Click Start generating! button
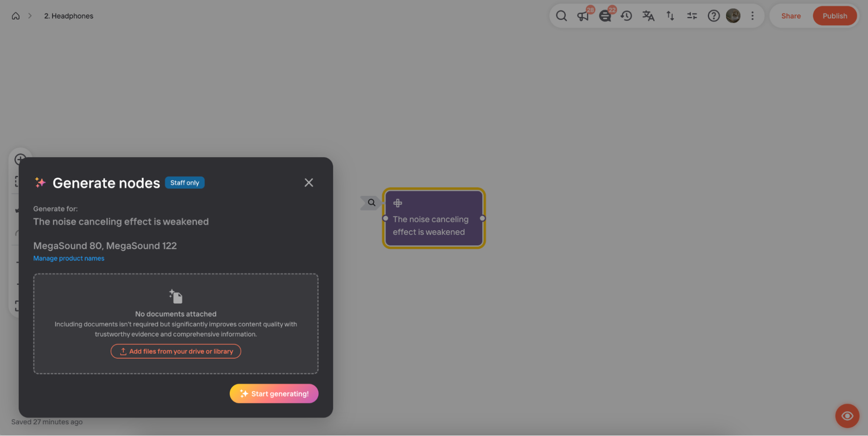Viewport: 868px width, 436px height. [274, 394]
